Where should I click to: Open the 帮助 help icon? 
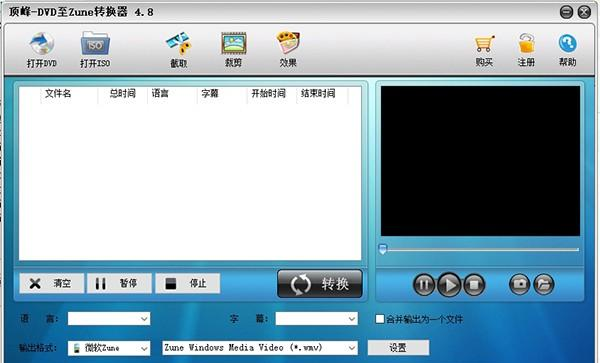(567, 50)
